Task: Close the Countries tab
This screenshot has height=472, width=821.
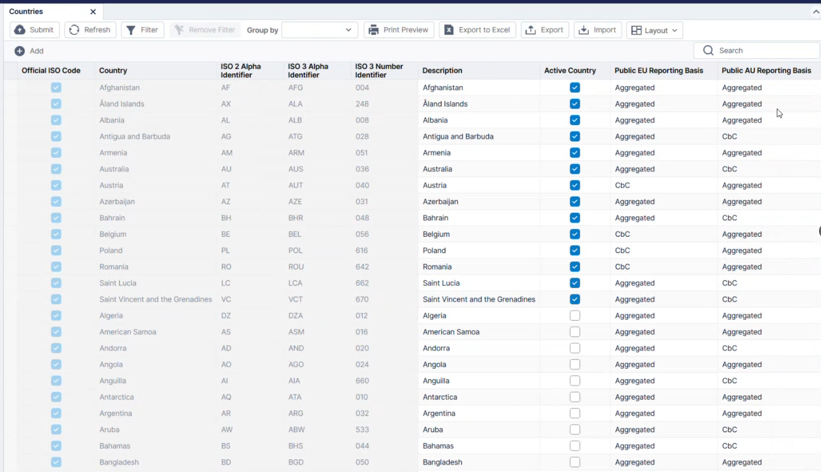Action: (x=93, y=12)
